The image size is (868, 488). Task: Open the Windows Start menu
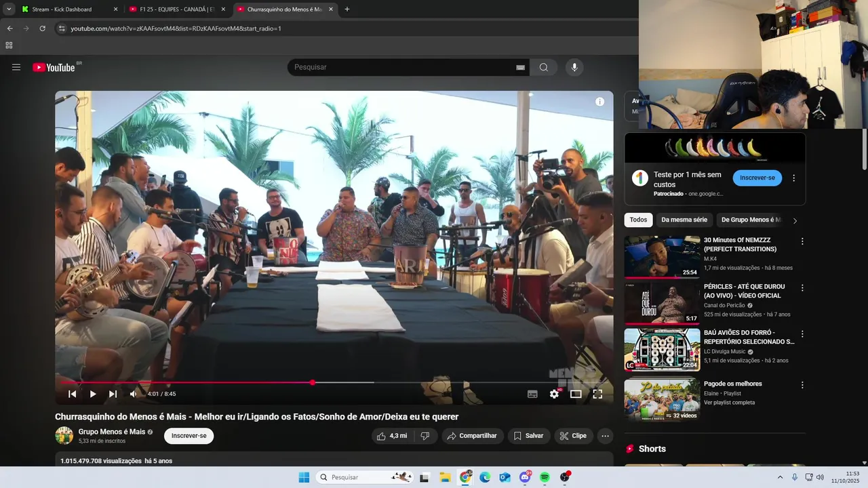click(x=304, y=477)
